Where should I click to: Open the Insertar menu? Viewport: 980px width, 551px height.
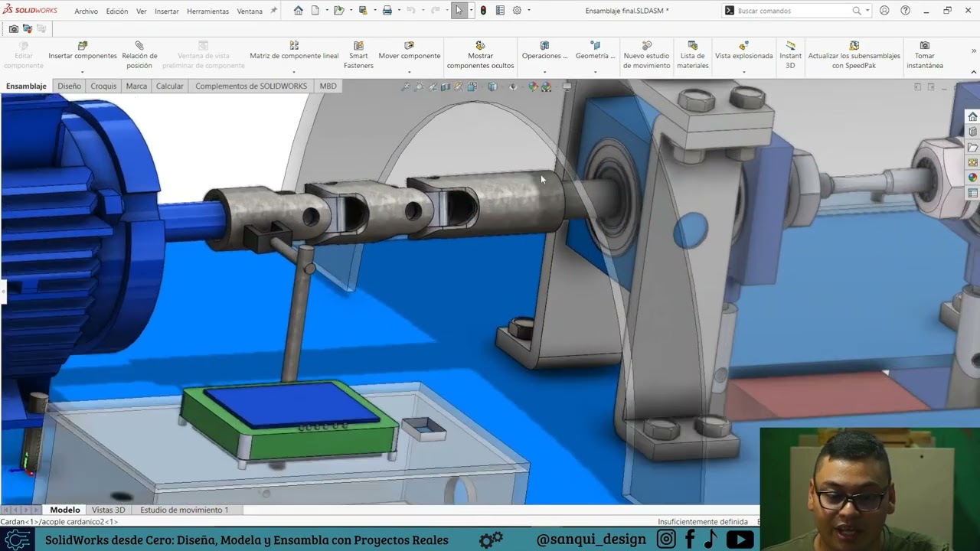(167, 11)
